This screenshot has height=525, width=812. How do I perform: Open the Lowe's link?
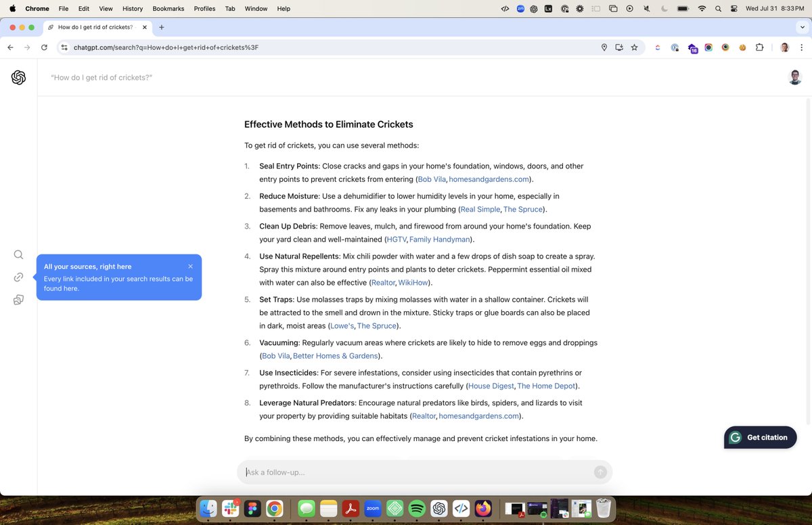pyautogui.click(x=342, y=326)
